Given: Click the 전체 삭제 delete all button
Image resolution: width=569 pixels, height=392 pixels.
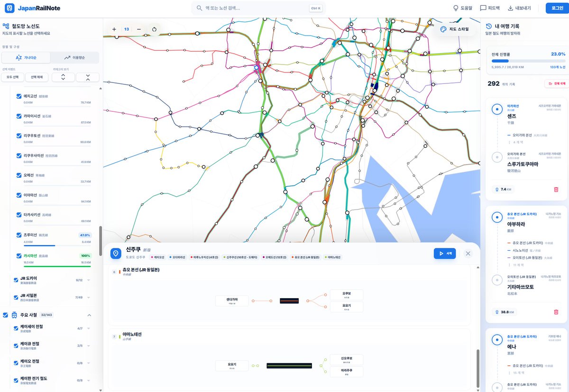Looking at the screenshot, I should point(556,84).
